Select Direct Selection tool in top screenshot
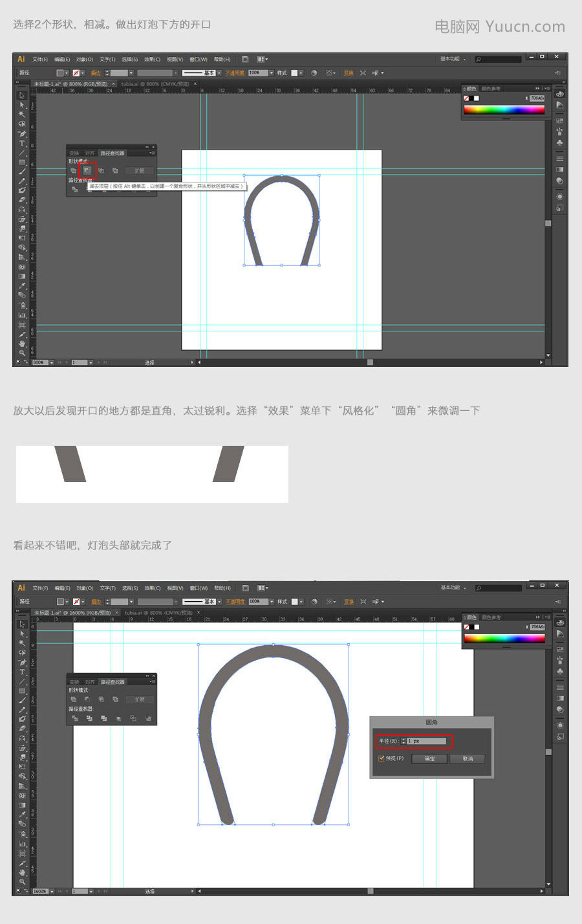Image resolution: width=582 pixels, height=924 pixels. (x=22, y=105)
